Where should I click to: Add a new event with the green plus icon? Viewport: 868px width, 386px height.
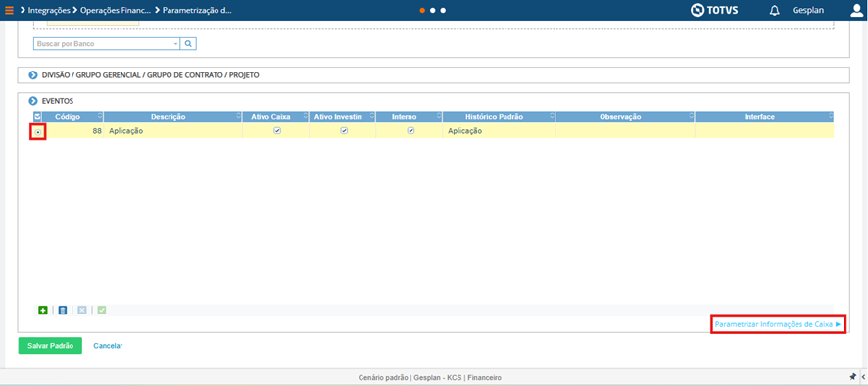[43, 311]
